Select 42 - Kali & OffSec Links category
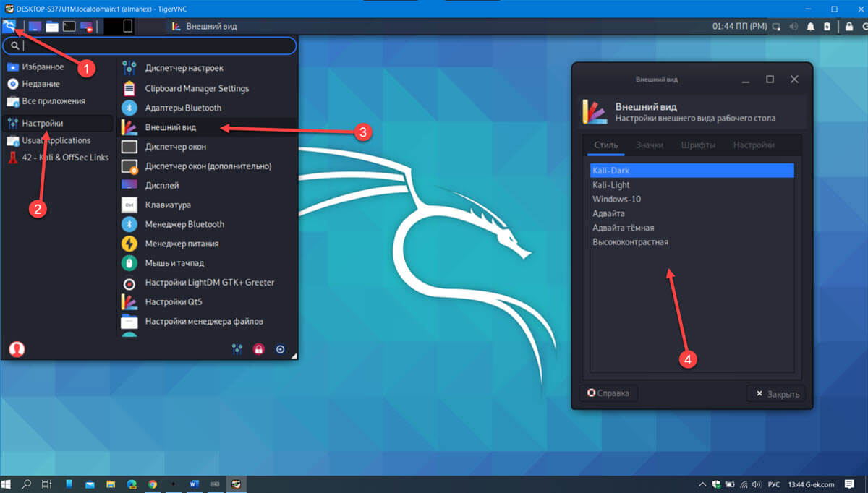The height and width of the screenshot is (493, 868). tap(58, 158)
